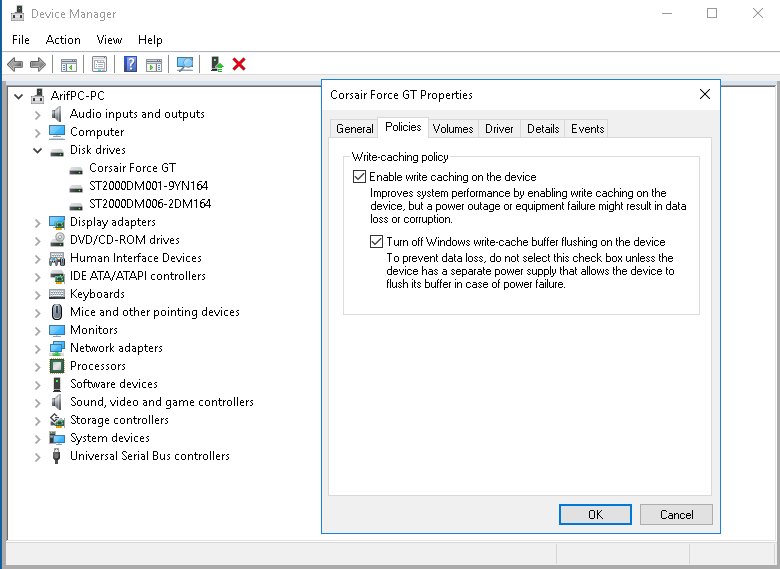This screenshot has height=569, width=780.
Task: Collapse the ArifPC-PC root node
Action: pyautogui.click(x=18, y=96)
